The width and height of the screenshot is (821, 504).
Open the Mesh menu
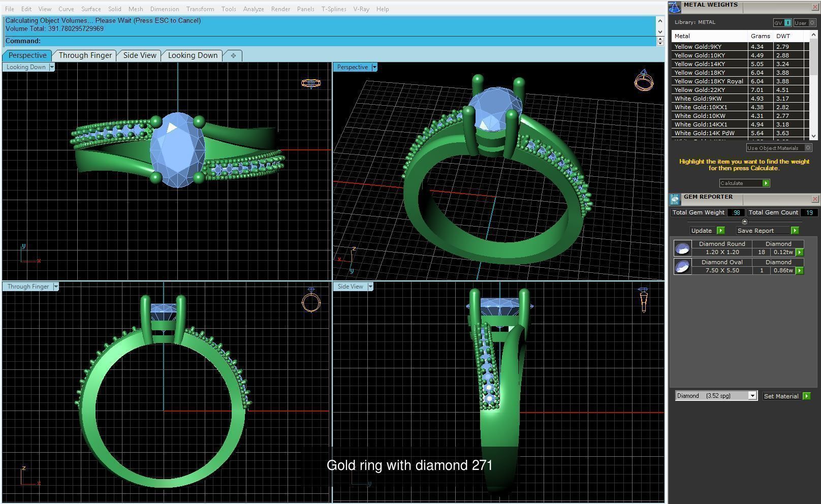(x=136, y=9)
